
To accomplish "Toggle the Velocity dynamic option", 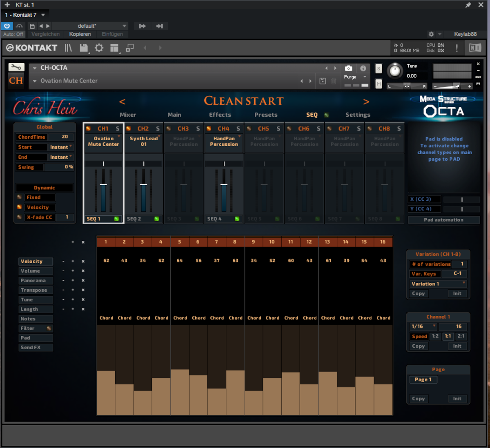I will pos(19,207).
